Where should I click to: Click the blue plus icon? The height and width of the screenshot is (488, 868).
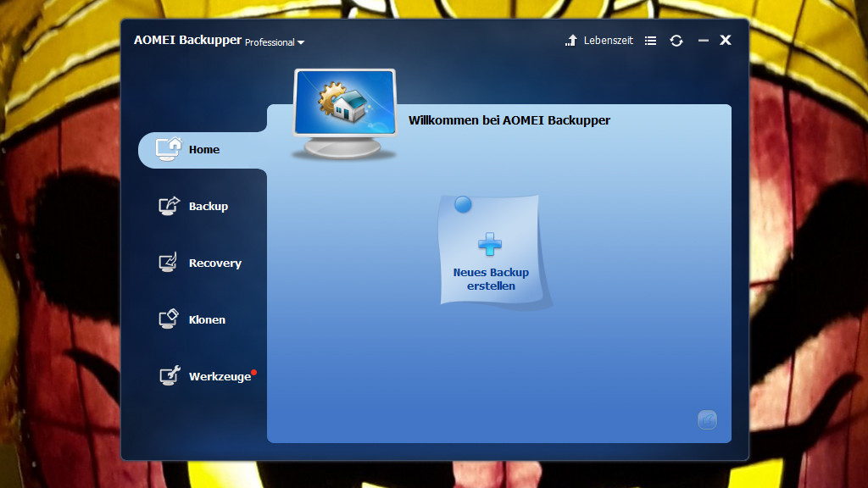click(x=490, y=244)
